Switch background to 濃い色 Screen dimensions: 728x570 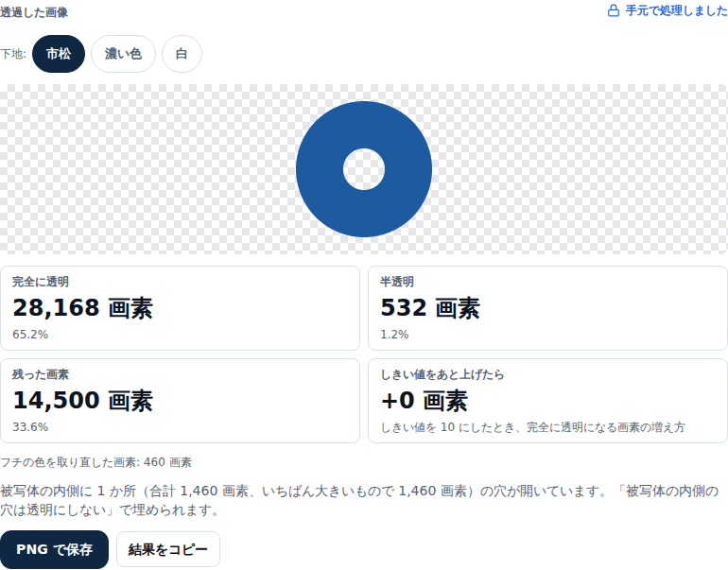click(x=123, y=54)
